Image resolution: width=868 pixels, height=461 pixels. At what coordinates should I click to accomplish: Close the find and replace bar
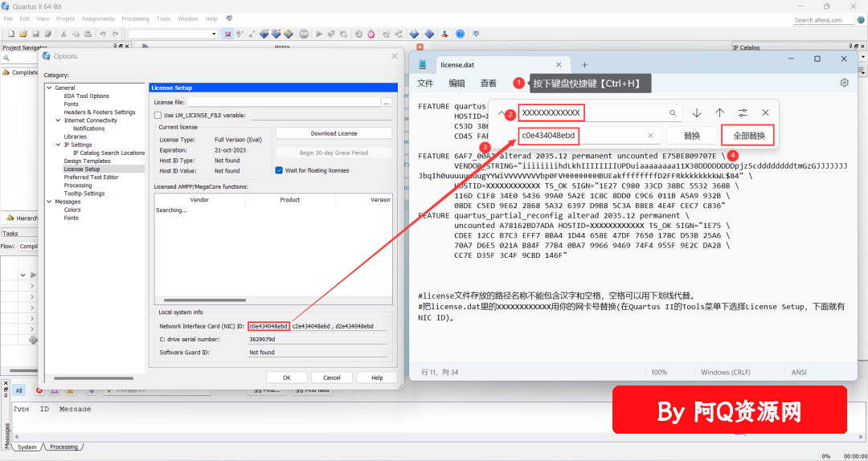click(x=766, y=113)
